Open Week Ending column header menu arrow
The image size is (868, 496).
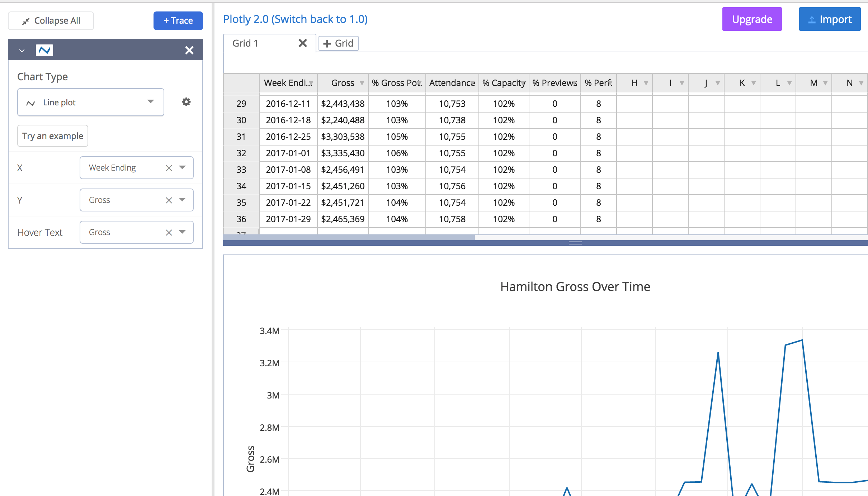coord(311,83)
